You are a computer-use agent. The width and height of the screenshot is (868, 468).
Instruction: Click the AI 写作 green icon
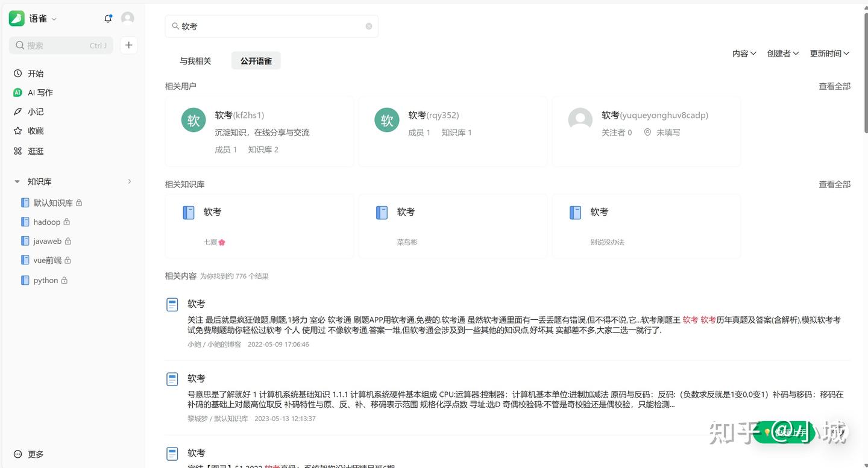click(18, 93)
